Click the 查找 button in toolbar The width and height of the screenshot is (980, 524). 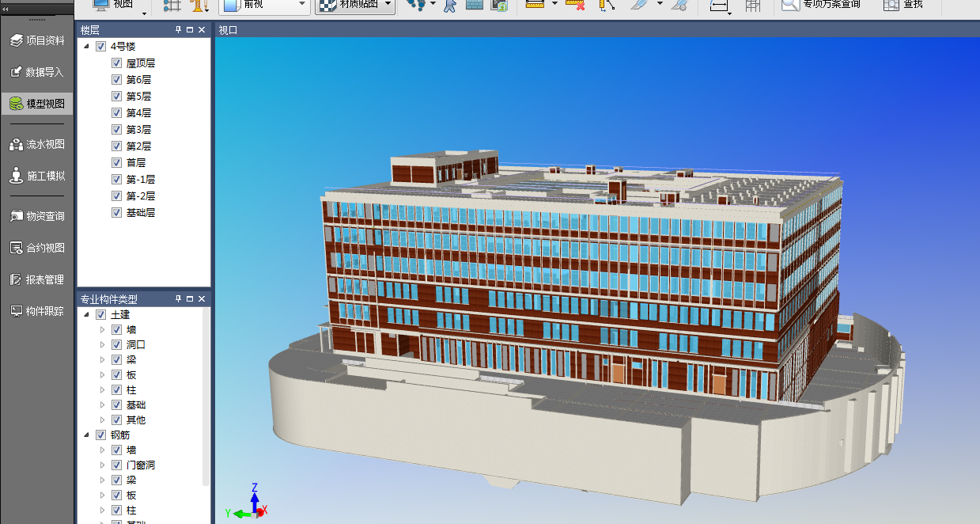click(903, 5)
